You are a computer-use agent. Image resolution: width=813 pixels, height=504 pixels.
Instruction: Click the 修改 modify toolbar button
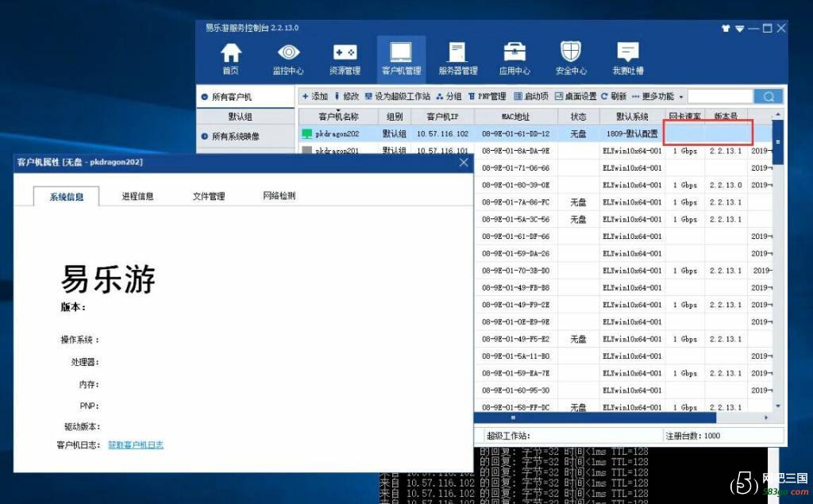pos(347,97)
